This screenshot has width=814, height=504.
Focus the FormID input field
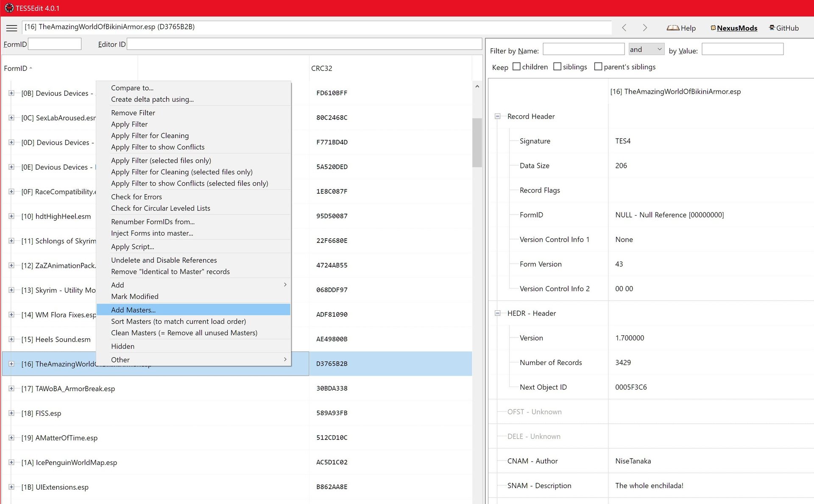pos(55,44)
